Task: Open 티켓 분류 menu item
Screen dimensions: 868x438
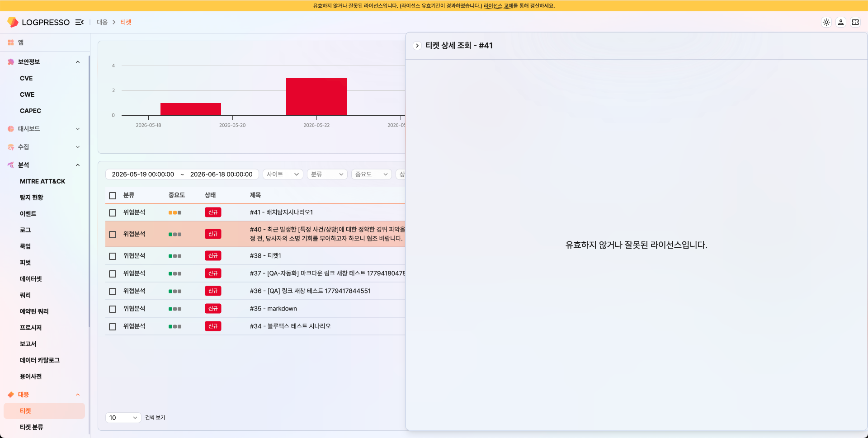Action: pyautogui.click(x=32, y=427)
